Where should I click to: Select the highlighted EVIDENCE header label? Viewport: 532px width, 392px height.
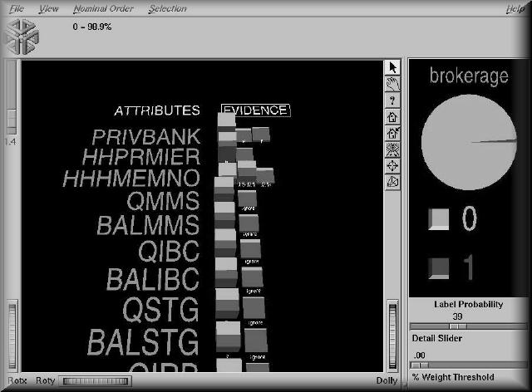coord(255,110)
